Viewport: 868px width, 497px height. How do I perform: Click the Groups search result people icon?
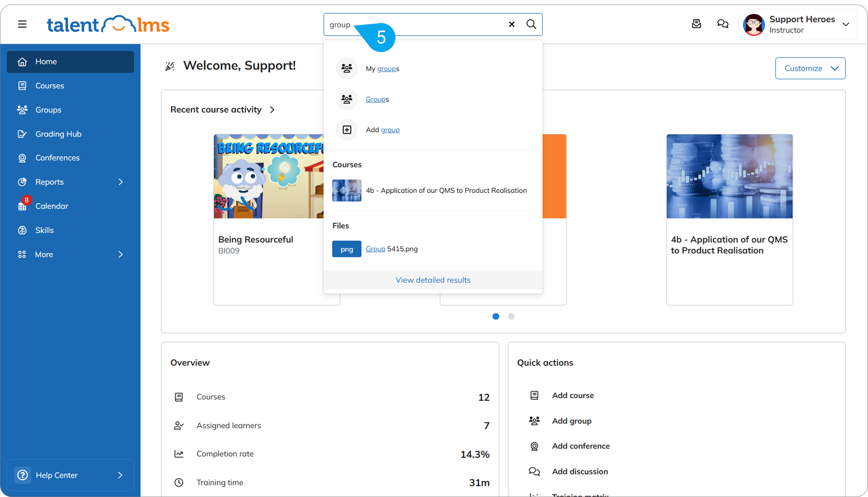[x=347, y=99]
